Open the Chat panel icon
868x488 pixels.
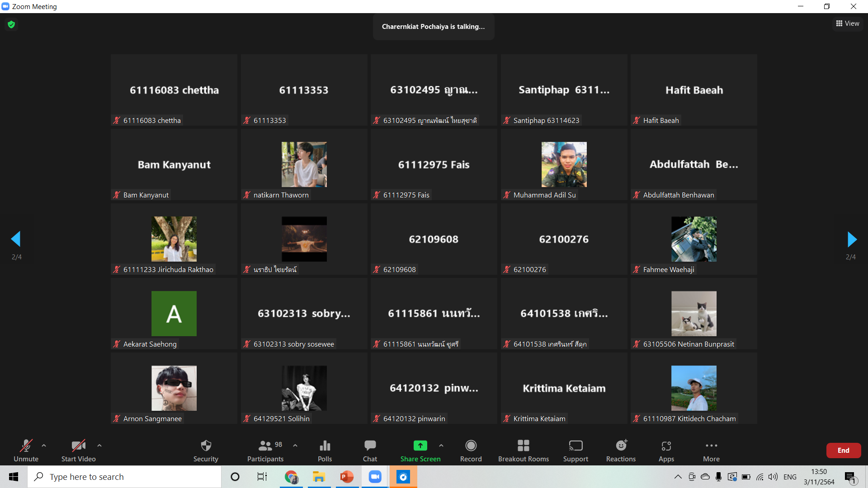tap(370, 446)
